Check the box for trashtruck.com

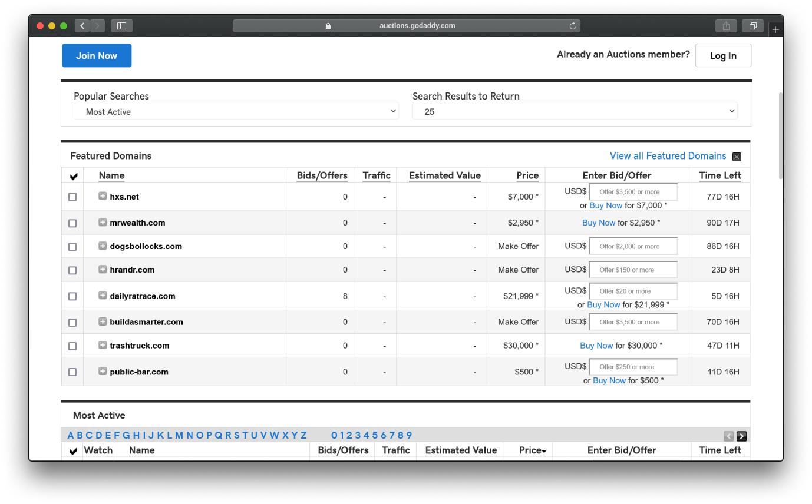click(x=72, y=346)
